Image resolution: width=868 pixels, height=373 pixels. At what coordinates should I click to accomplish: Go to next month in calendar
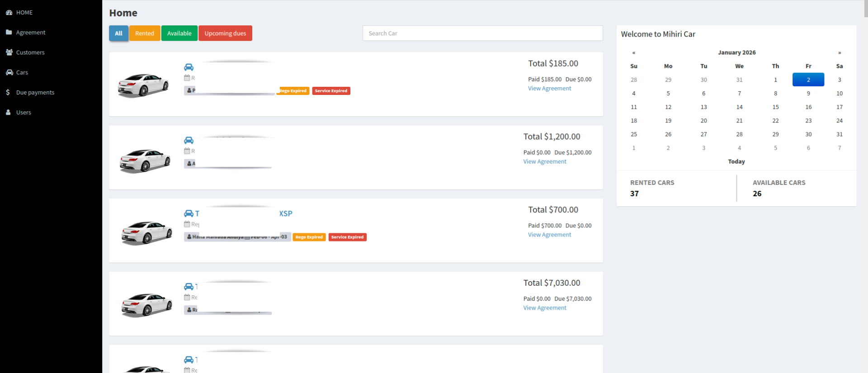point(840,52)
